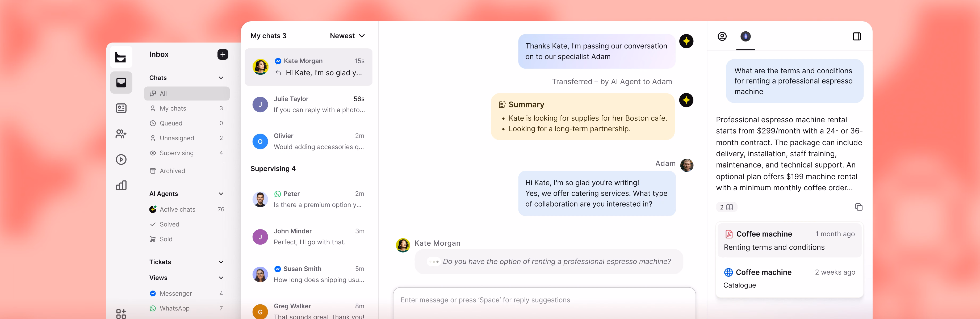Open Susan Smith's chat
This screenshot has width=980, height=319.
308,274
